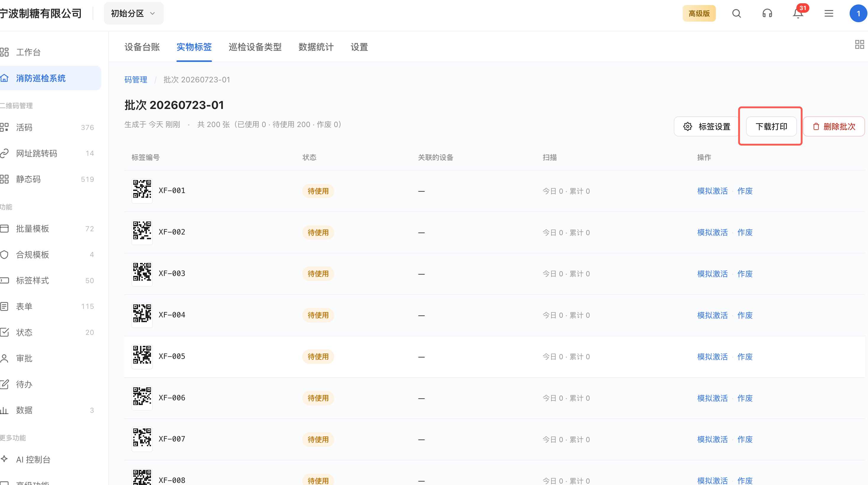The width and height of the screenshot is (868, 485).
Task: Click the 状态 column header
Action: click(309, 158)
